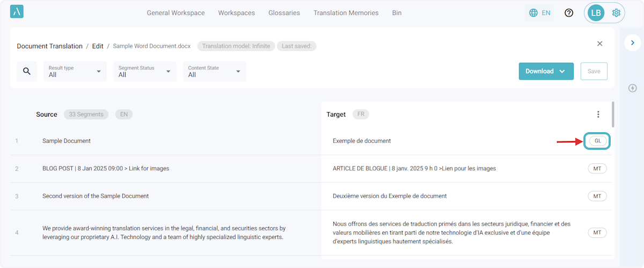Open the help question mark icon
The height and width of the screenshot is (268, 644).
click(x=569, y=13)
